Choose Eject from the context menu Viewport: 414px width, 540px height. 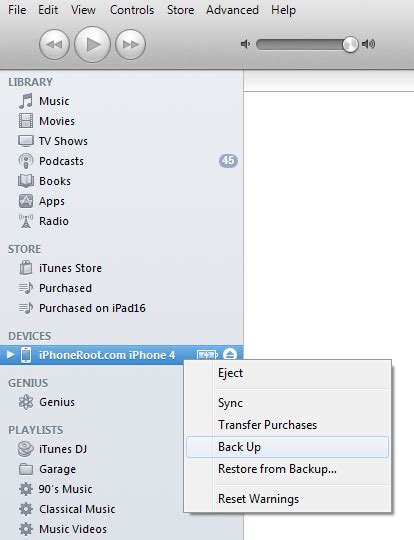click(287, 373)
